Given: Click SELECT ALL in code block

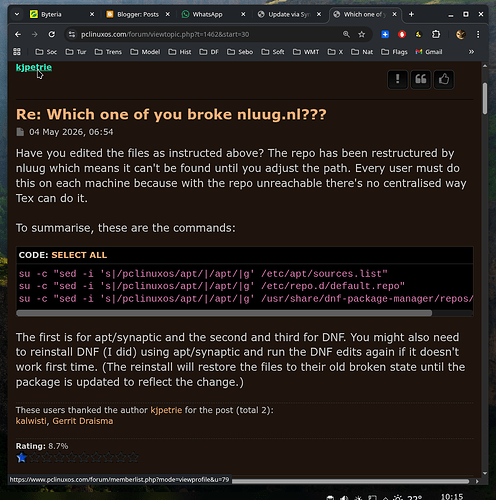Looking at the screenshot, I should pyautogui.click(x=79, y=255).
